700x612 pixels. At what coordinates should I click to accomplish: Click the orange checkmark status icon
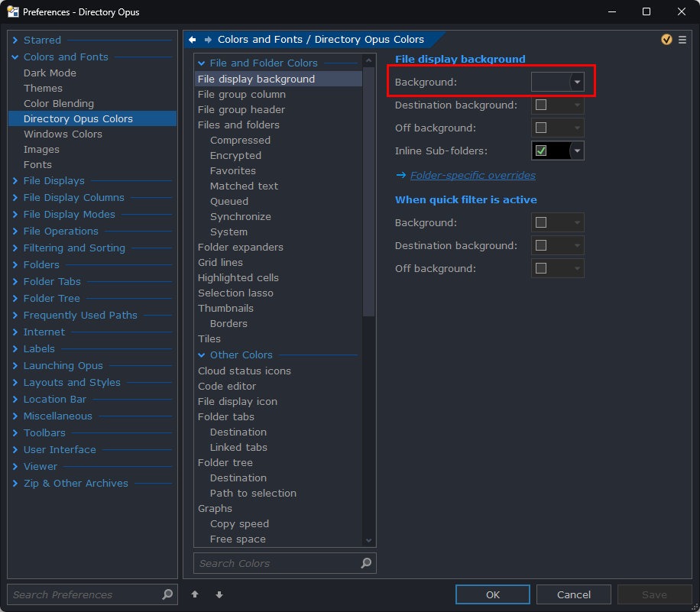[666, 40]
